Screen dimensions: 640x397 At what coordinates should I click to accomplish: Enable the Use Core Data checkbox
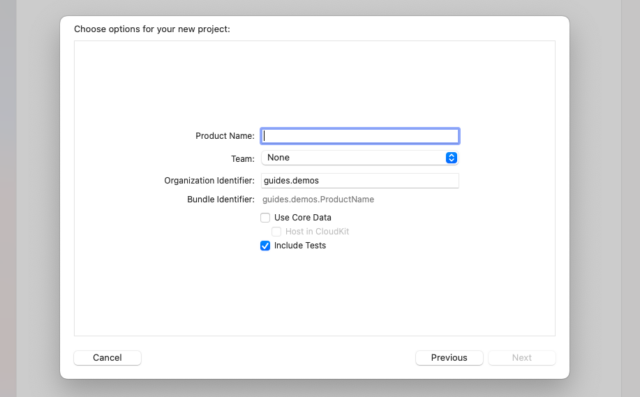265,217
